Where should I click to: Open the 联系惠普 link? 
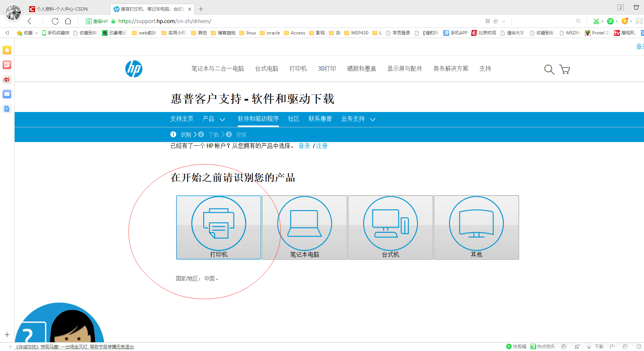(x=320, y=119)
